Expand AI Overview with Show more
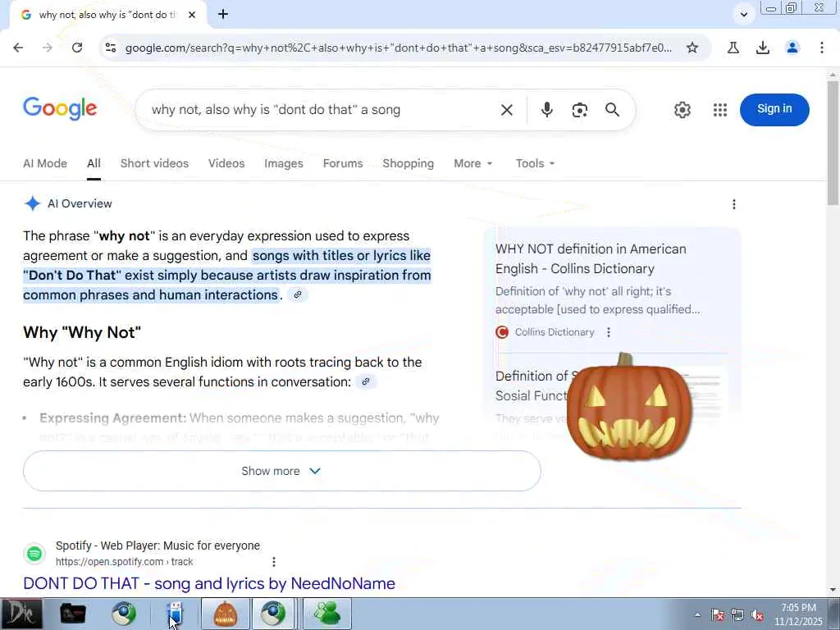This screenshot has width=840, height=630. (282, 471)
